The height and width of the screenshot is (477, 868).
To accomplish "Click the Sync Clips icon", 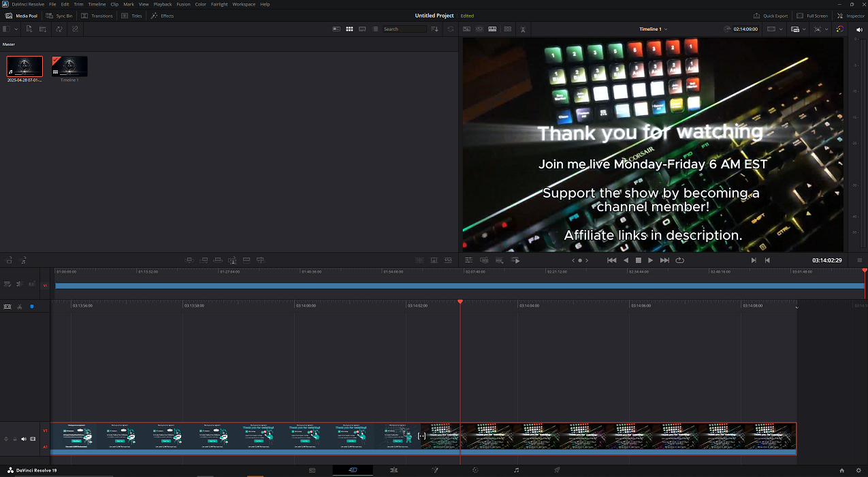I will tap(59, 29).
